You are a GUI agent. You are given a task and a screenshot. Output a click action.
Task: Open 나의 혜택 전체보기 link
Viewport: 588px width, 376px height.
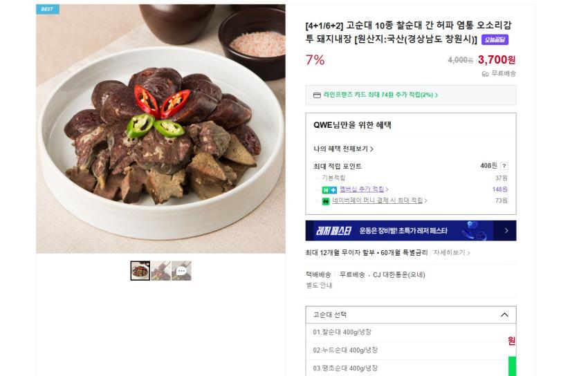[x=343, y=149]
